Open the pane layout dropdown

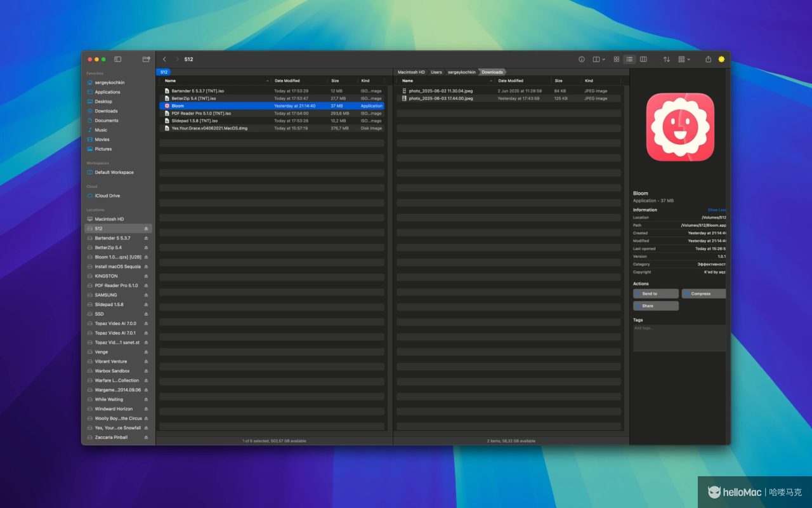(599, 59)
